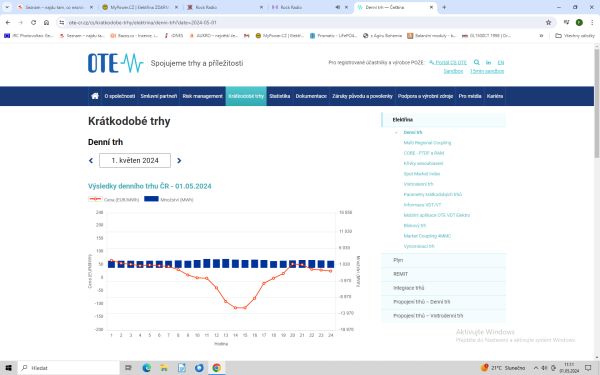Show all bookmarks overflow chevron
Viewport: 600px width, 375px height.
click(541, 36)
